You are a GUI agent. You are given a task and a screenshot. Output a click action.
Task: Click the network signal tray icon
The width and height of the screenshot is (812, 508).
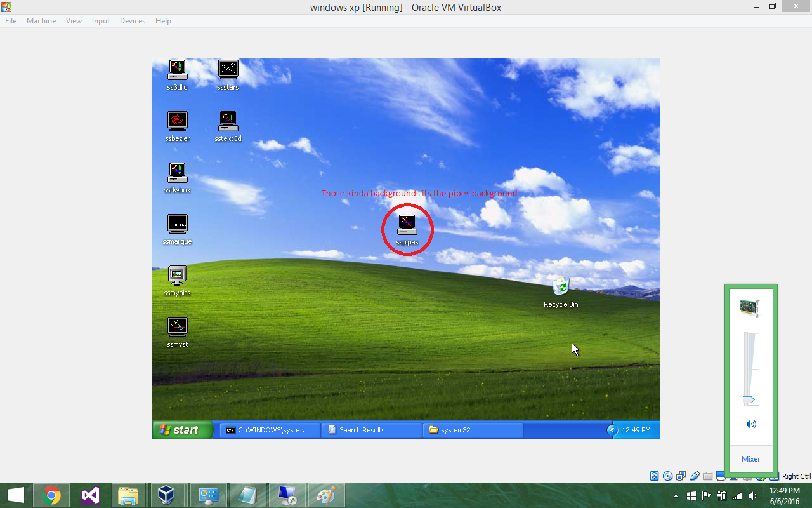737,496
